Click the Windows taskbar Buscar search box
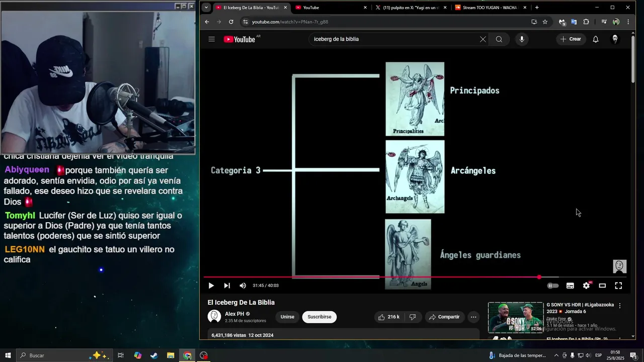 [x=64, y=355]
